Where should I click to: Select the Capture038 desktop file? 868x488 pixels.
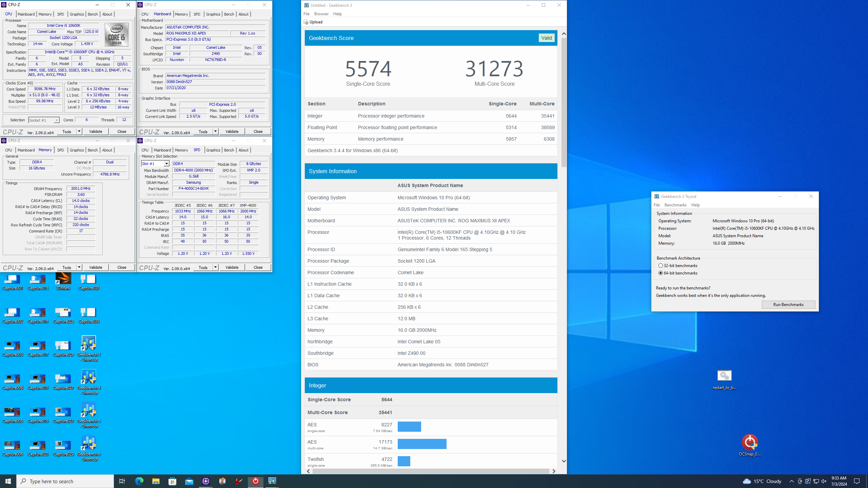(x=89, y=282)
